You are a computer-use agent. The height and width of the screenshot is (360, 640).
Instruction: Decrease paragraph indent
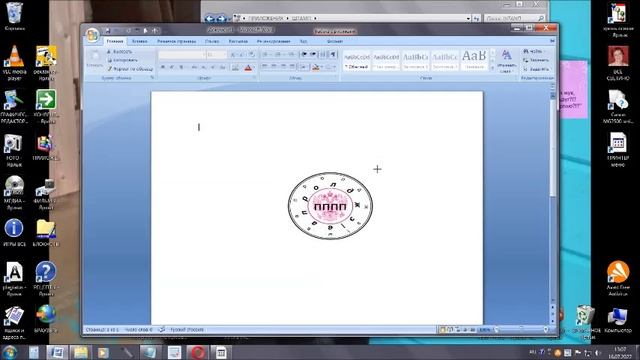(304, 54)
